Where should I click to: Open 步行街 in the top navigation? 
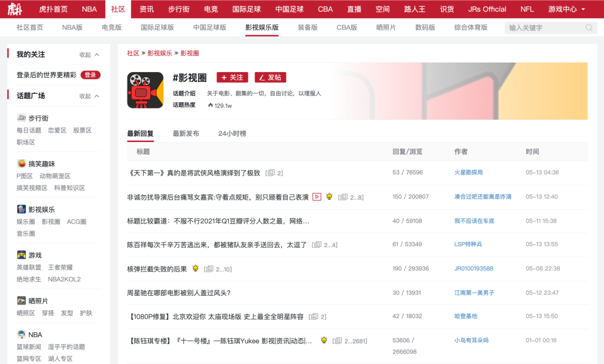[179, 10]
